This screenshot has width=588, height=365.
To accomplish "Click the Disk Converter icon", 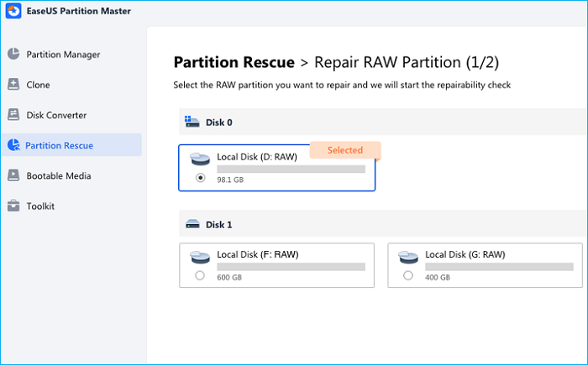I will [13, 115].
